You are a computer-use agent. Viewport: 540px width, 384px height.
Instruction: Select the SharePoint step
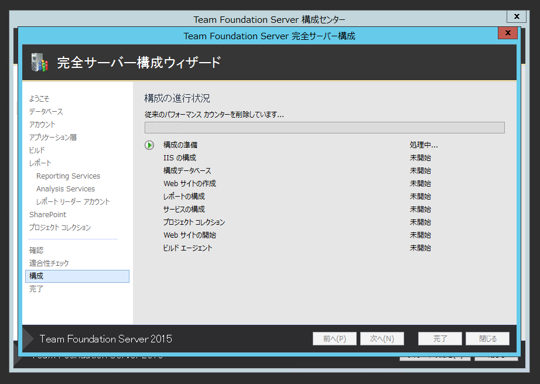click(x=48, y=215)
